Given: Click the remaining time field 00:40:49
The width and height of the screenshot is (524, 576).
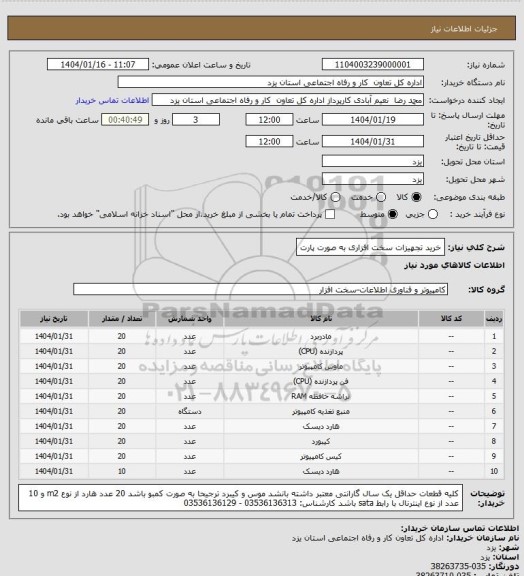Looking at the screenshot, I should [x=125, y=120].
